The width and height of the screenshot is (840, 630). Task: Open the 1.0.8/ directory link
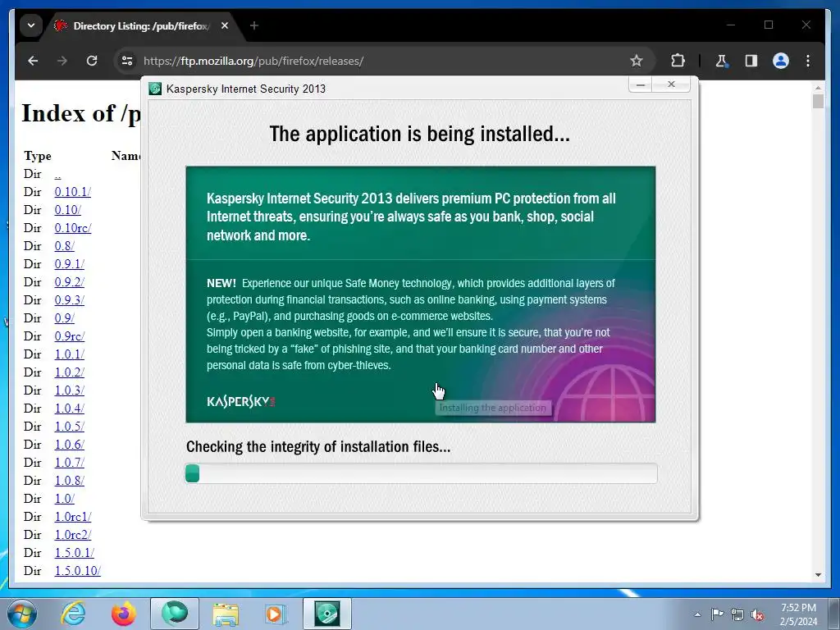[70, 481]
